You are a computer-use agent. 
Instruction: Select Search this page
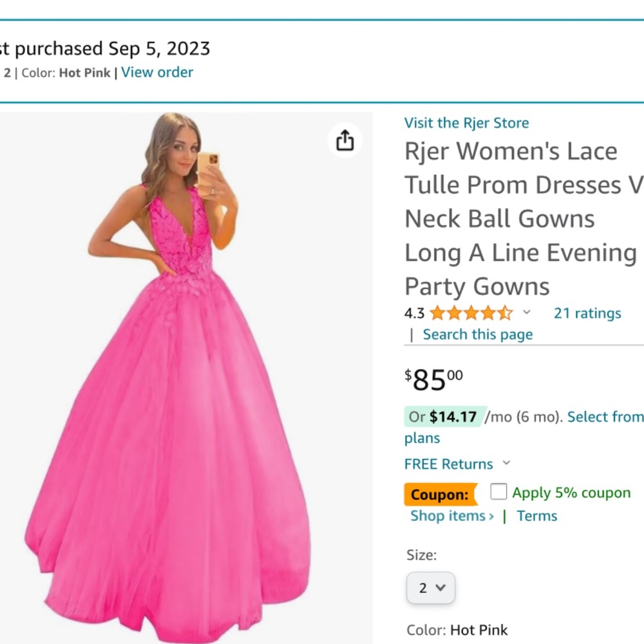click(x=478, y=334)
